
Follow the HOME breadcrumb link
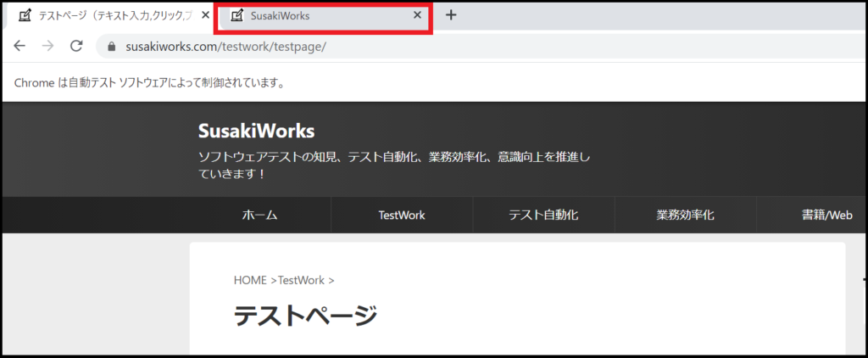(x=250, y=281)
